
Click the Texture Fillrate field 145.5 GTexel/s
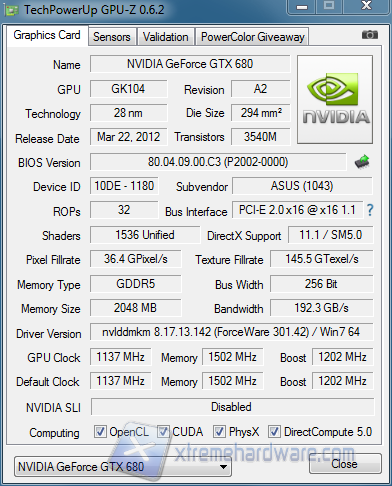click(x=322, y=259)
